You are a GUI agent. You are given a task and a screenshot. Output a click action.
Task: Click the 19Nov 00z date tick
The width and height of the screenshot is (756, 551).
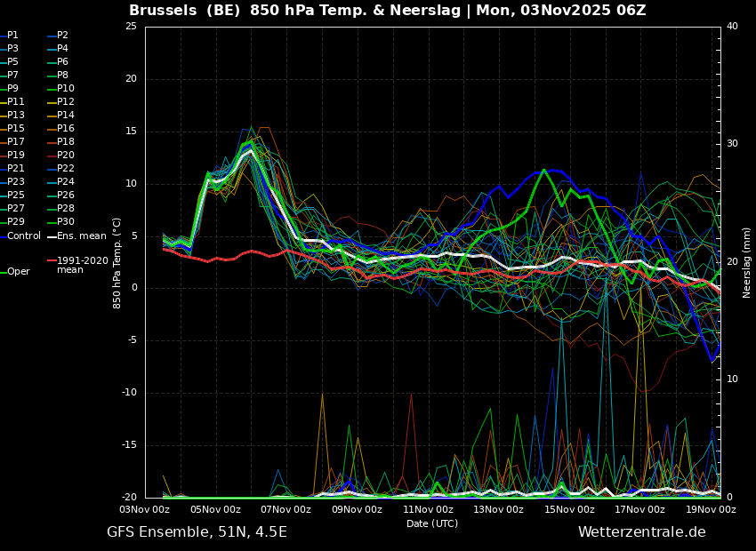[711, 509]
